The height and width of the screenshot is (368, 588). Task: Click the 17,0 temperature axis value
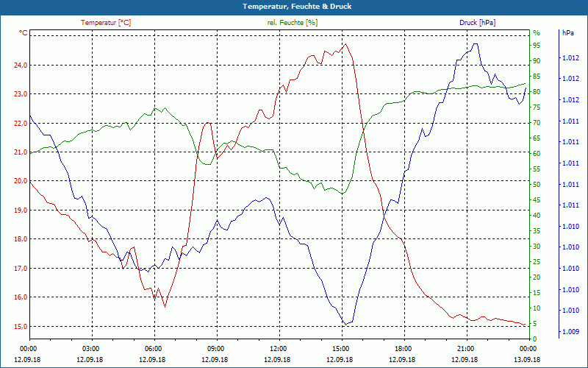[x=21, y=269]
